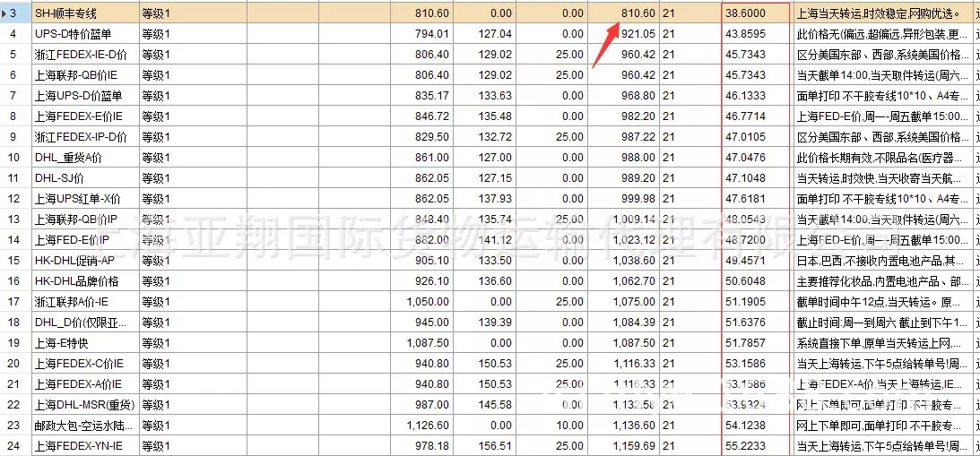Click the freight value 1,050.00
The image size is (980, 456).
pos(428,302)
